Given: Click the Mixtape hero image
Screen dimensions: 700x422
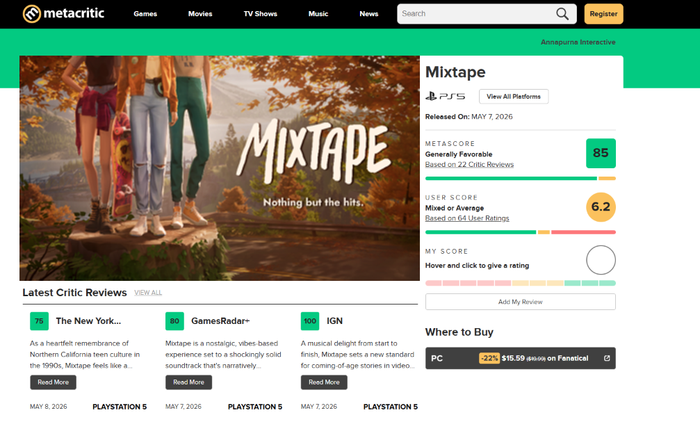Looking at the screenshot, I should click(x=219, y=168).
